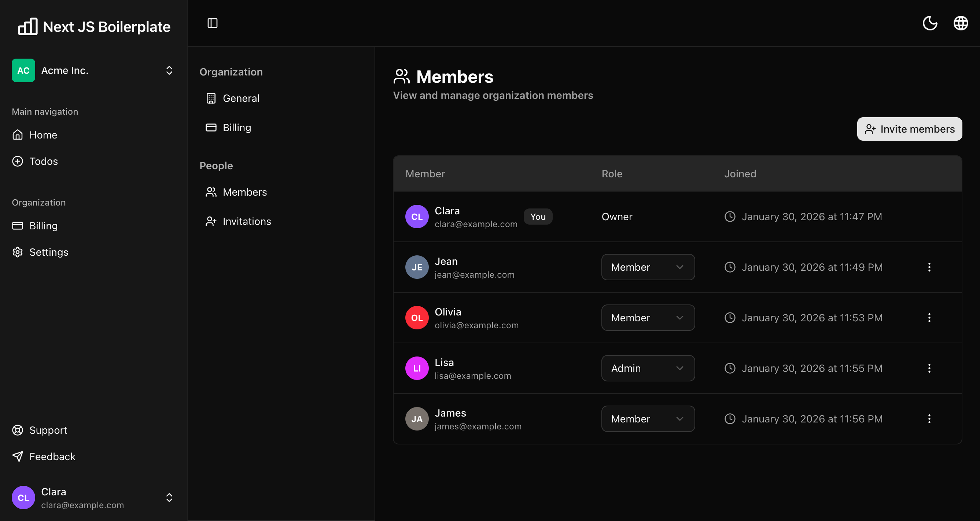Open the language globe icon
This screenshot has width=980, height=521.
tap(960, 23)
